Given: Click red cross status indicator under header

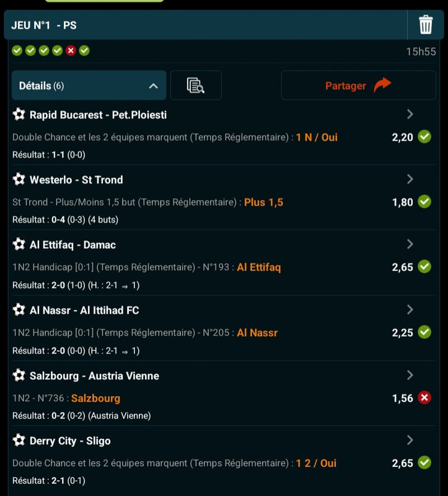Looking at the screenshot, I should pyautogui.click(x=71, y=51).
